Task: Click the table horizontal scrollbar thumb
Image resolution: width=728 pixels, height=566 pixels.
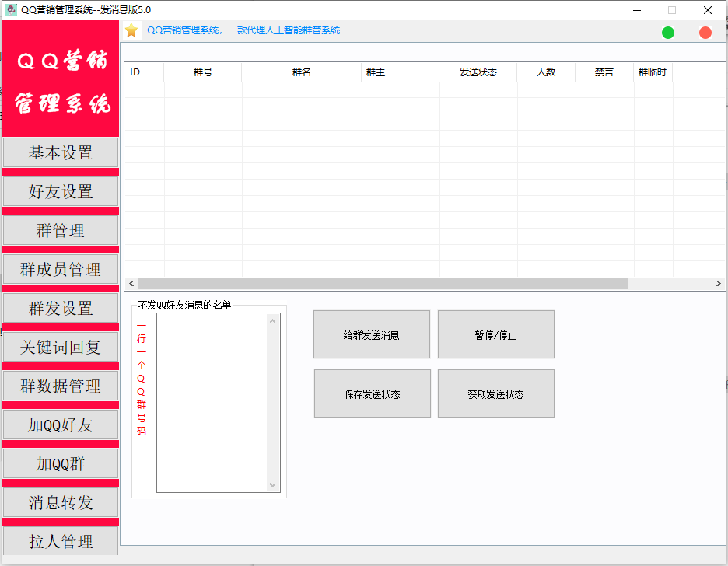Action: tap(383, 283)
